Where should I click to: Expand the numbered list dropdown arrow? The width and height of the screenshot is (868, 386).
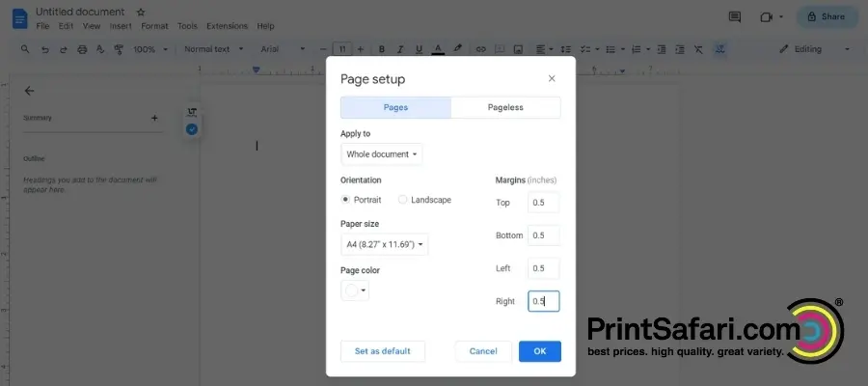pos(648,49)
